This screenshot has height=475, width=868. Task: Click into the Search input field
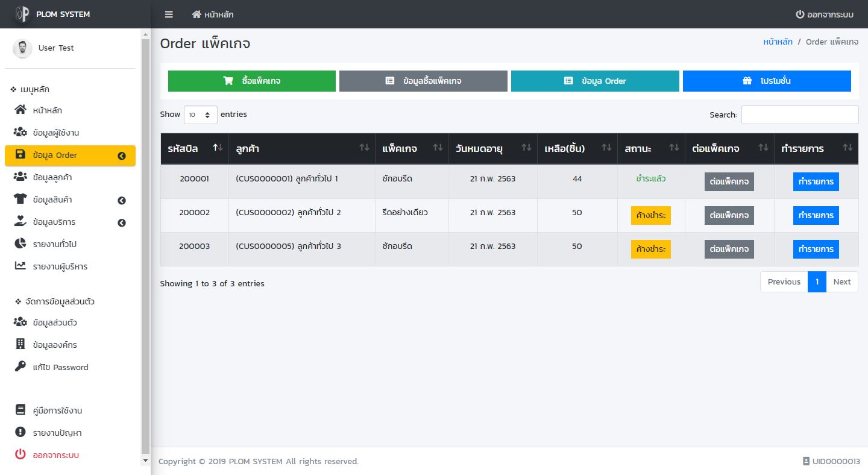point(799,115)
